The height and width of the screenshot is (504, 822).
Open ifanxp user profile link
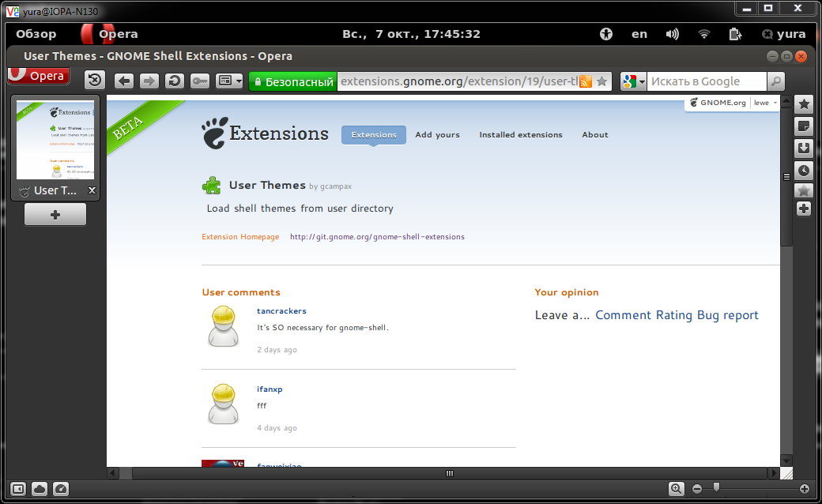270,389
